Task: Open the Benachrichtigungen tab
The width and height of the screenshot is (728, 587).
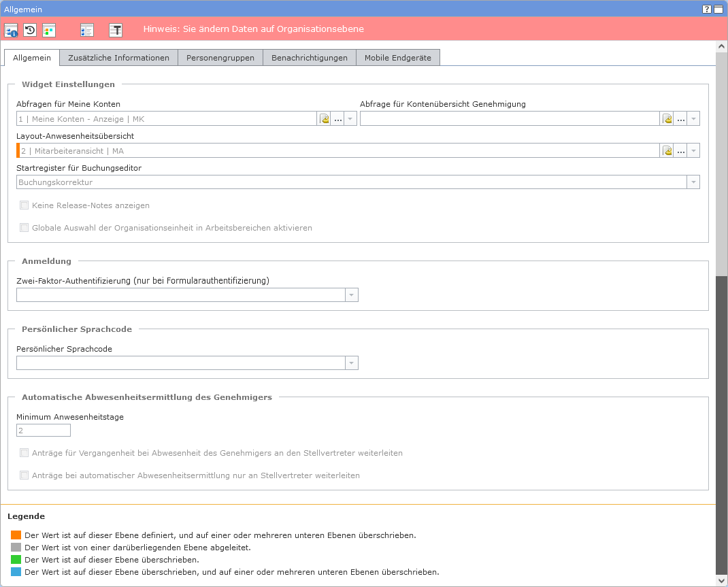Action: [x=310, y=58]
